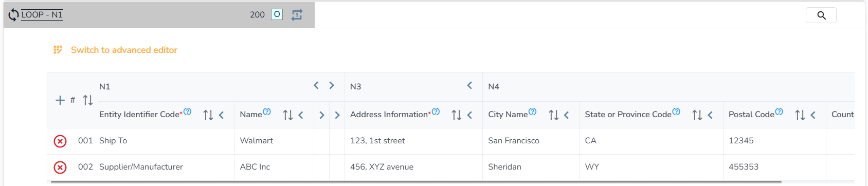Click the repeat count icon beside 200
The height and width of the screenshot is (186, 868).
297,15
